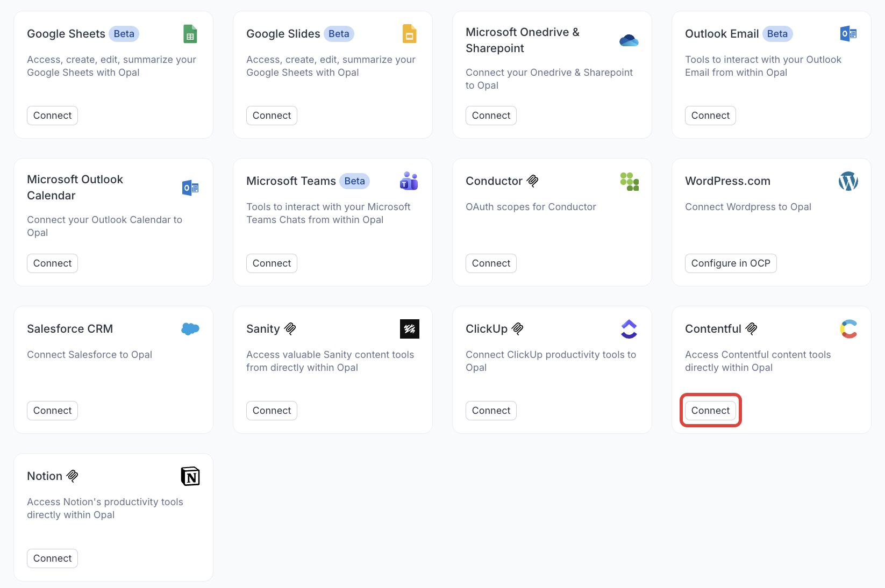Click the WordPress logo icon
Image resolution: width=885 pixels, height=588 pixels.
tap(848, 181)
